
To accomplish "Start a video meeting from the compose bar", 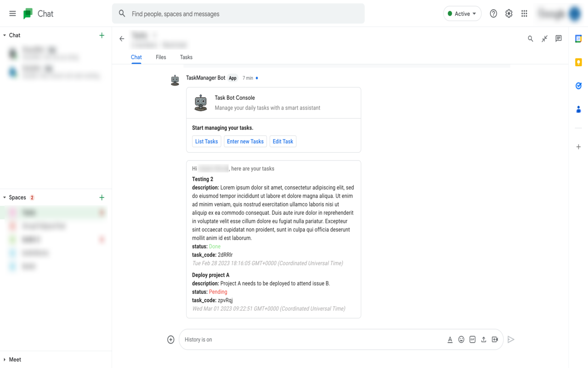I will (495, 339).
